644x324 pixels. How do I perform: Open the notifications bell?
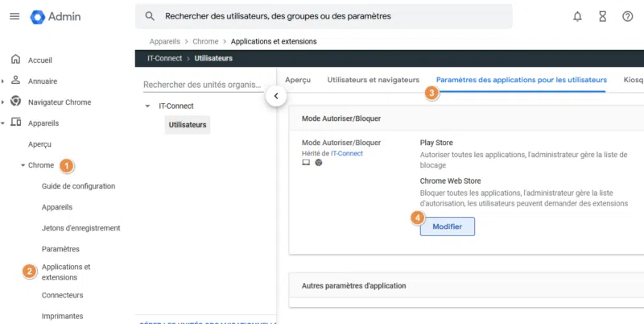tap(577, 16)
